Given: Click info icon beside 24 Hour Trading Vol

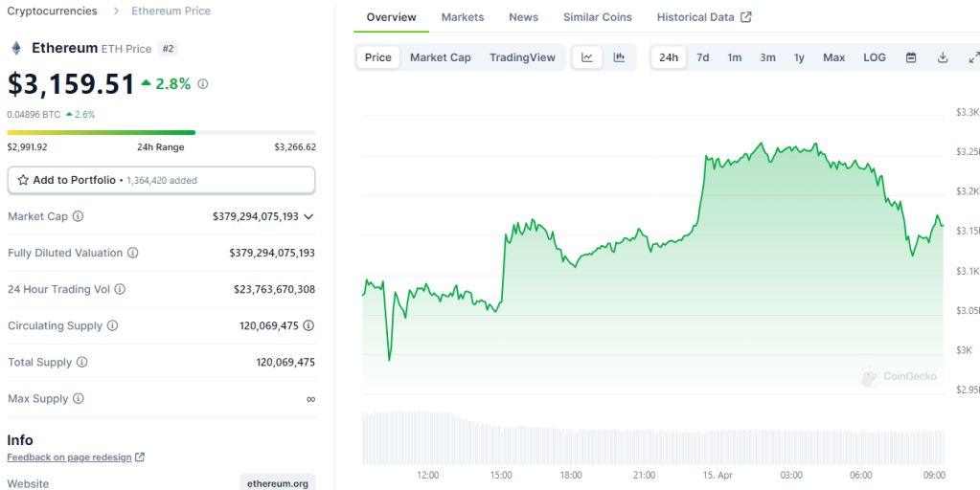Looking at the screenshot, I should coord(120,289).
